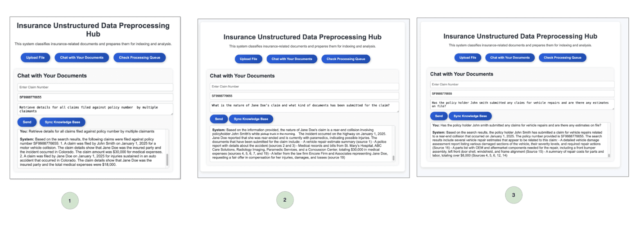Open Check Processing Queue in the left panel
The width and height of the screenshot is (644, 225).
click(140, 57)
